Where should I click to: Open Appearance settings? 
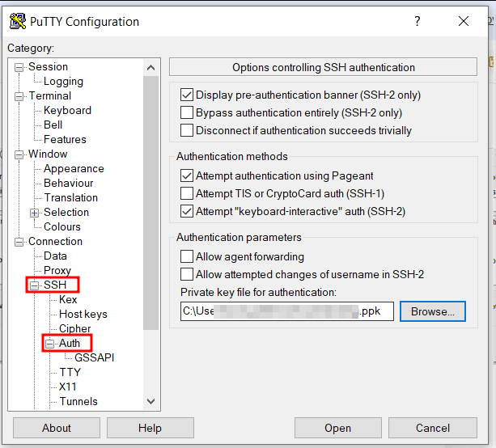tap(74, 168)
